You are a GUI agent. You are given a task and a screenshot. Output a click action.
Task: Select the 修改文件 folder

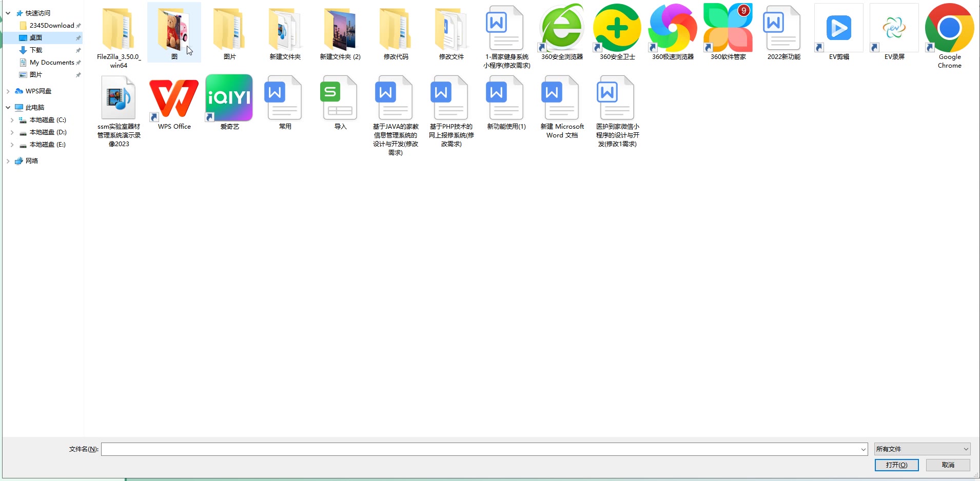tap(451, 32)
